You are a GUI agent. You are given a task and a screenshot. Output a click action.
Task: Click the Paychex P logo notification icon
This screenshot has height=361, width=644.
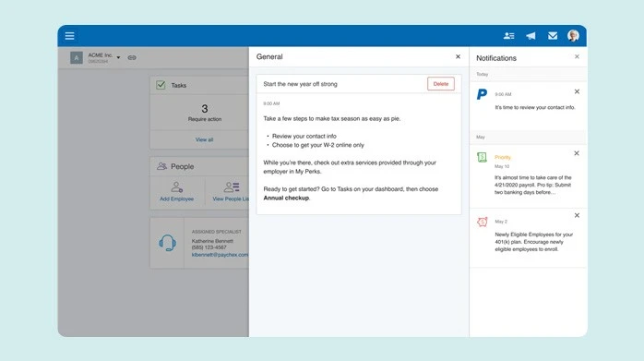(482, 94)
